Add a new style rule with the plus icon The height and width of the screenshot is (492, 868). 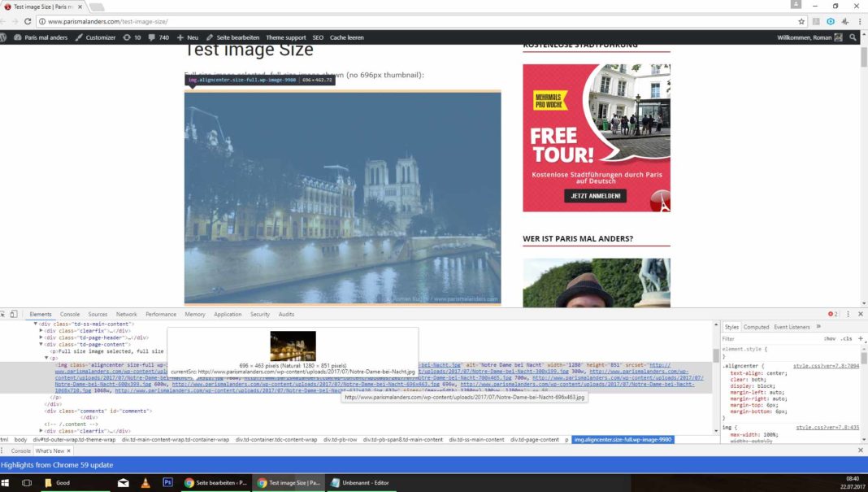pos(860,338)
